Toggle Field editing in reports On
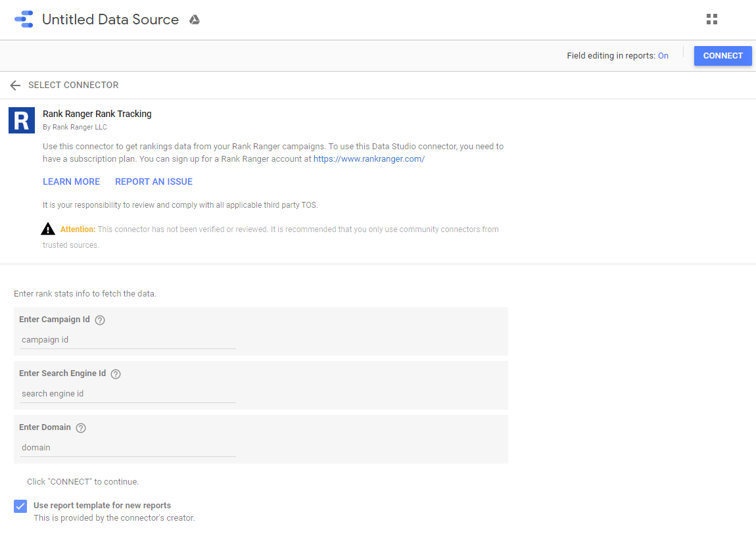This screenshot has width=756, height=551. point(663,56)
